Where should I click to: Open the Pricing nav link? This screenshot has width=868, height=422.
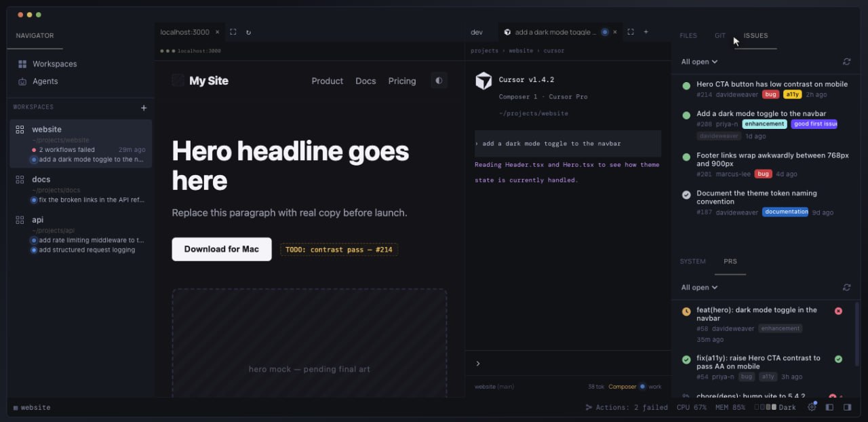click(402, 81)
